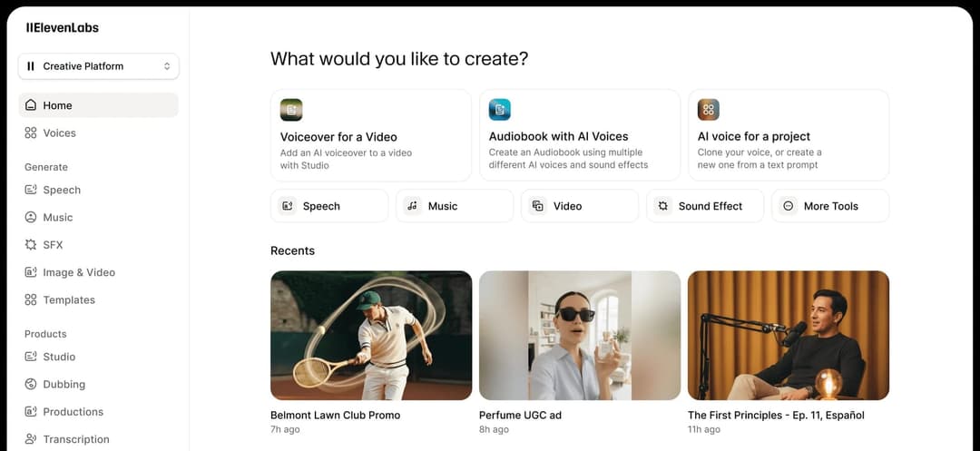Open Studio label under Products

pos(59,357)
